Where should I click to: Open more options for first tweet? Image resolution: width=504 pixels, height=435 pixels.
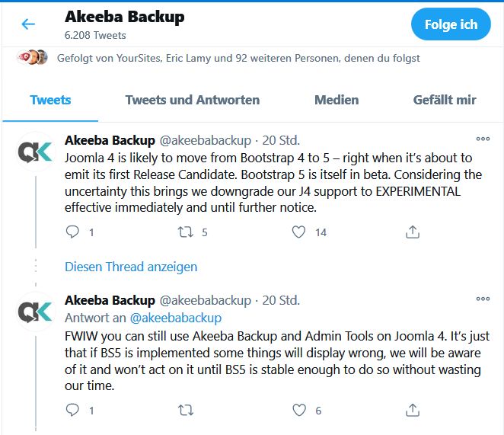(x=483, y=139)
